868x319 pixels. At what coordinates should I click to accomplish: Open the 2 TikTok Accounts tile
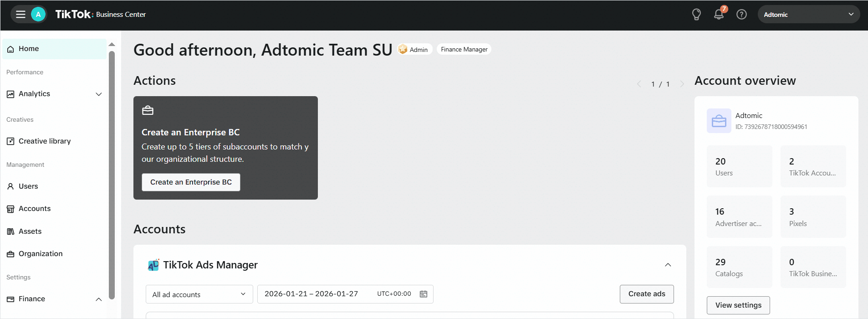click(813, 166)
